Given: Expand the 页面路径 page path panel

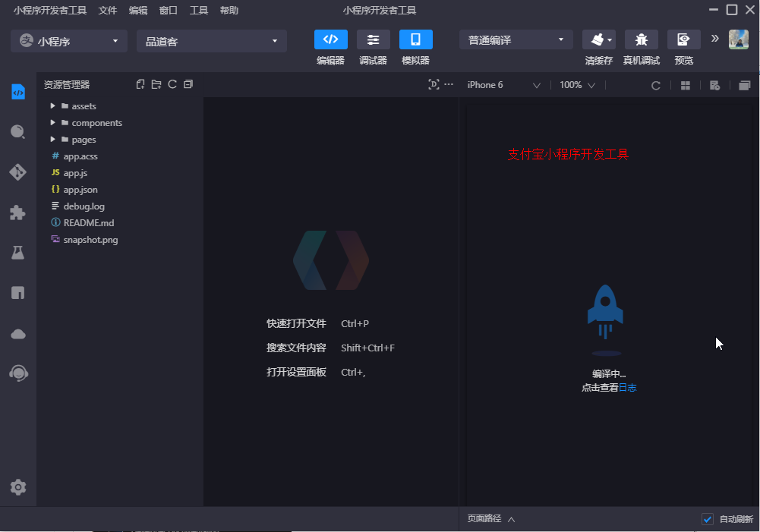Looking at the screenshot, I should click(x=491, y=519).
